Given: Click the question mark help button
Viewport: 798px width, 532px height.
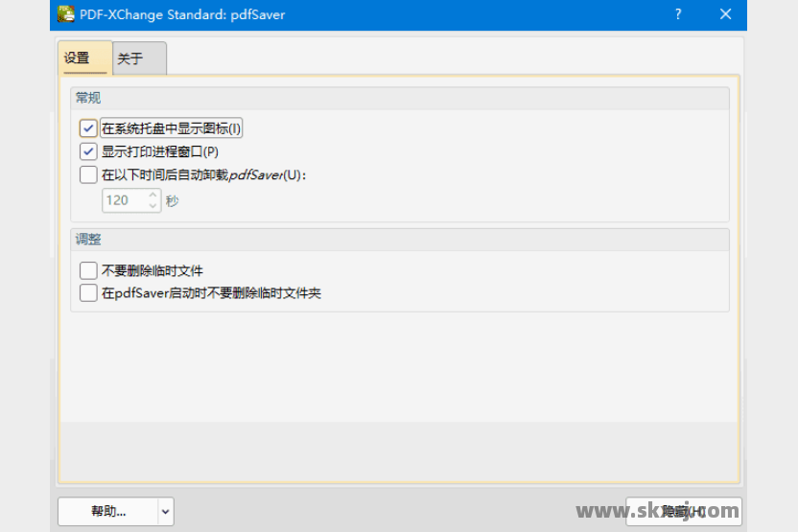Looking at the screenshot, I should point(678,14).
